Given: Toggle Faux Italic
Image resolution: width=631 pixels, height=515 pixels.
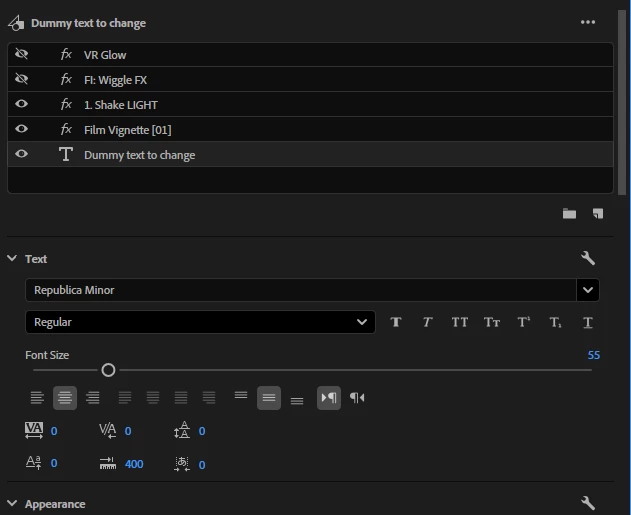Looking at the screenshot, I should 427,322.
